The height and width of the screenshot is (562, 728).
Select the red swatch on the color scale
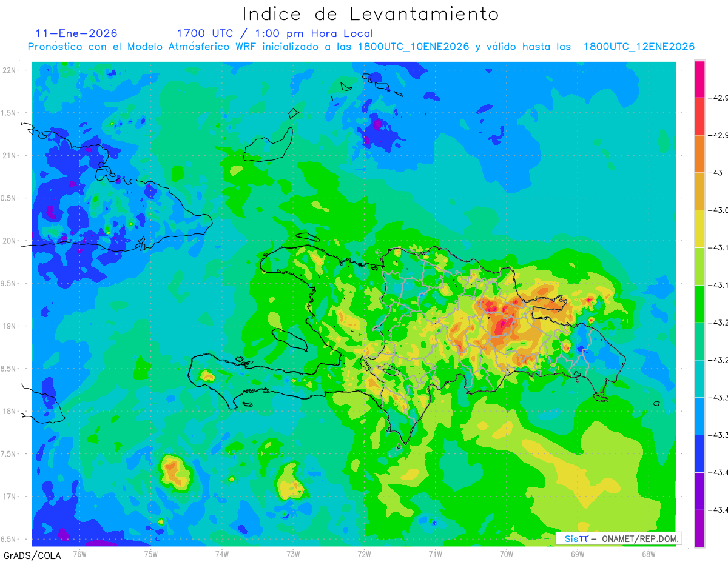(x=699, y=116)
